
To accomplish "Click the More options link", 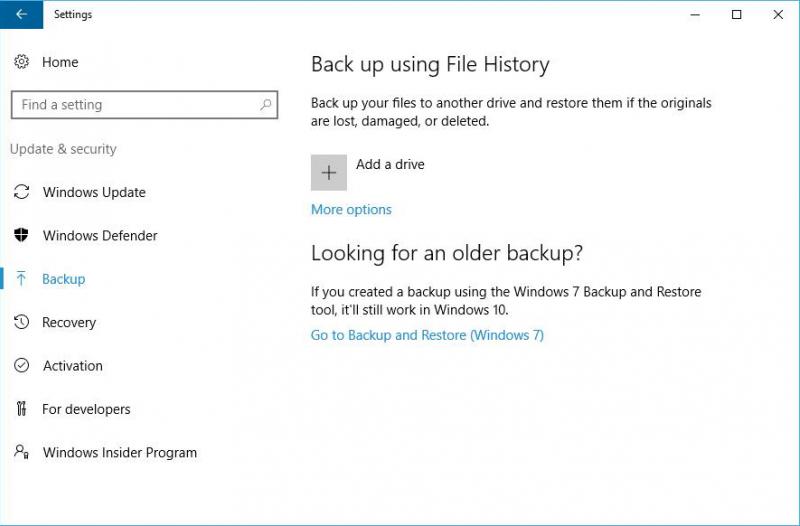I will [x=351, y=209].
